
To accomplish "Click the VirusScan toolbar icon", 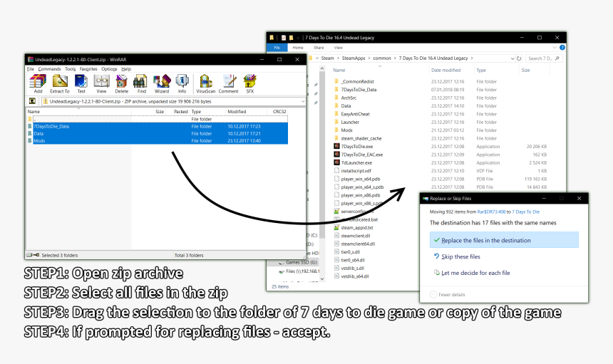I will (205, 83).
